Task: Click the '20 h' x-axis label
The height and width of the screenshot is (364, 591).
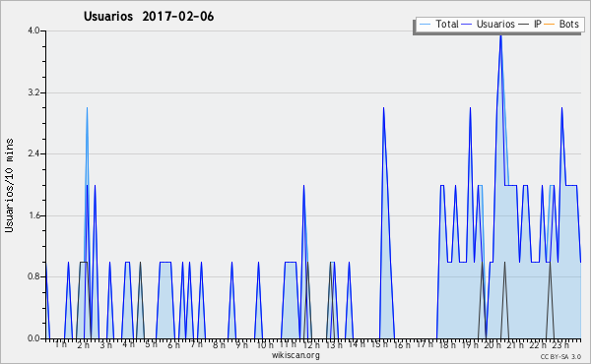Action: click(x=492, y=344)
